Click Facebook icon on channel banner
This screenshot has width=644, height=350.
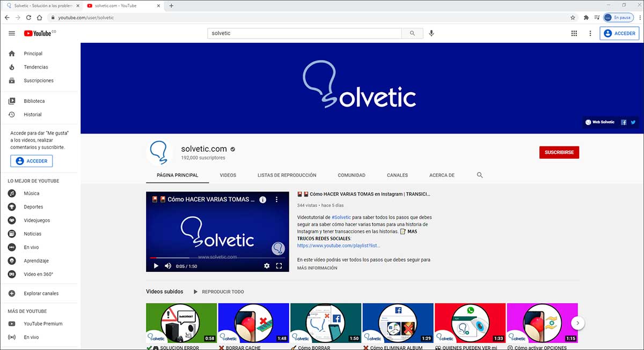tap(624, 122)
